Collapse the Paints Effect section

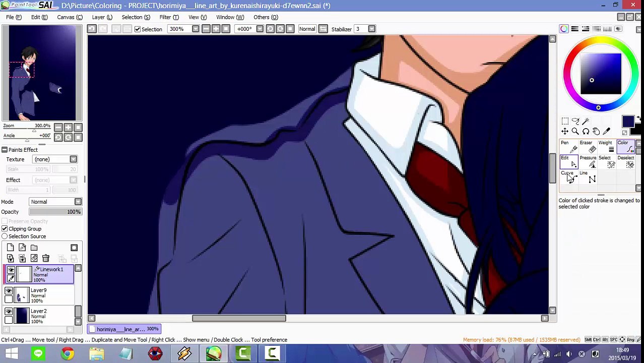click(5, 150)
